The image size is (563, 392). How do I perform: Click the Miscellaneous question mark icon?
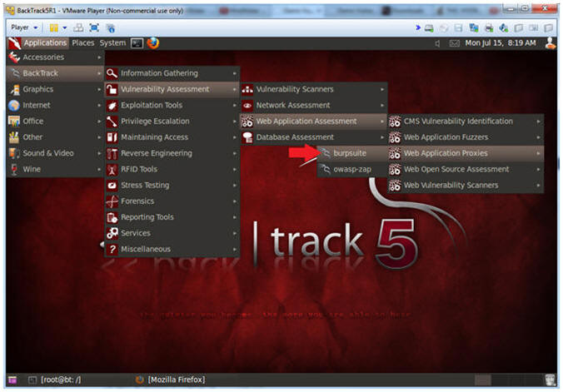112,250
